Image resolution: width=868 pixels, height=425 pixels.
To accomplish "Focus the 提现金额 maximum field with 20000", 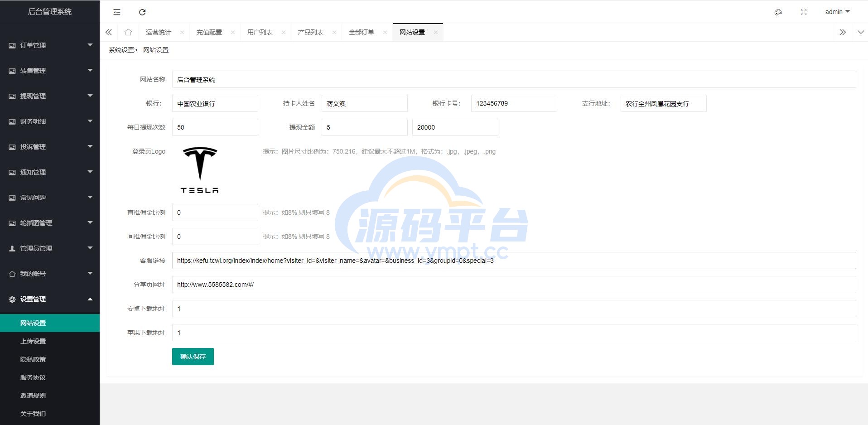I will 455,127.
